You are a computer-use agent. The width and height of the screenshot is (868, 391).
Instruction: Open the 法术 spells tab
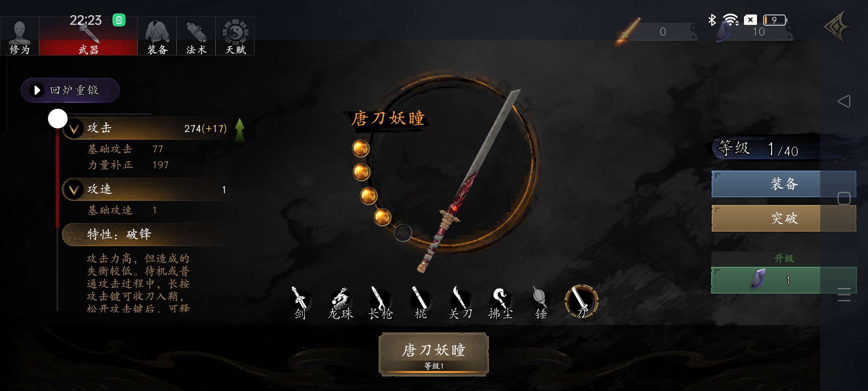(196, 36)
